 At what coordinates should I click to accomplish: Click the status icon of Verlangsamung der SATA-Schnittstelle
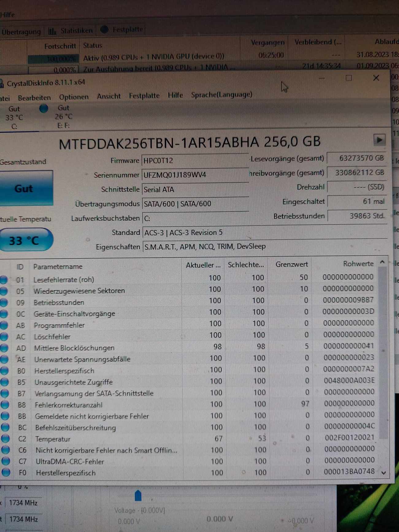(5, 394)
